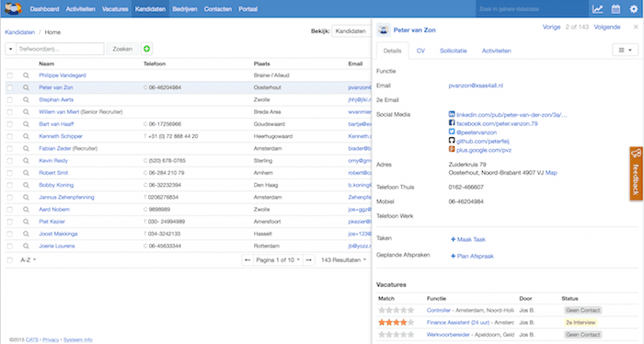The width and height of the screenshot is (644, 344).
Task: Go to previous page arrow in pagination
Action: pos(247,260)
